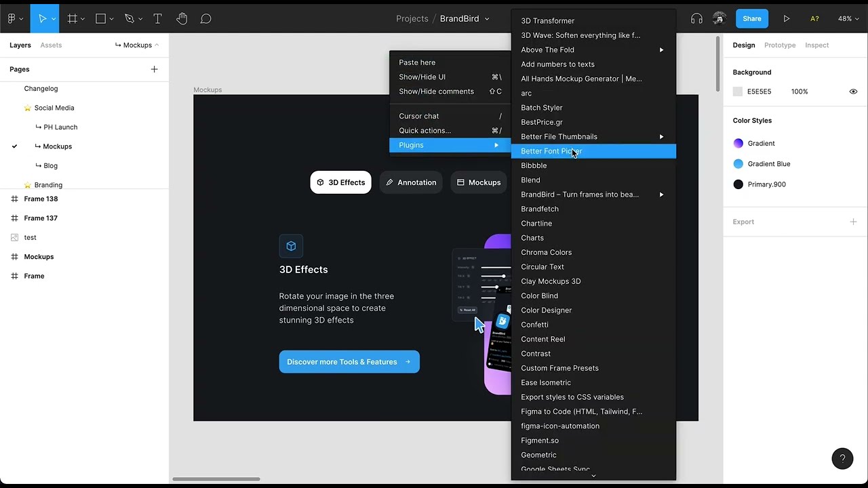868x488 pixels.
Task: Click the Present play icon
Action: click(787, 19)
